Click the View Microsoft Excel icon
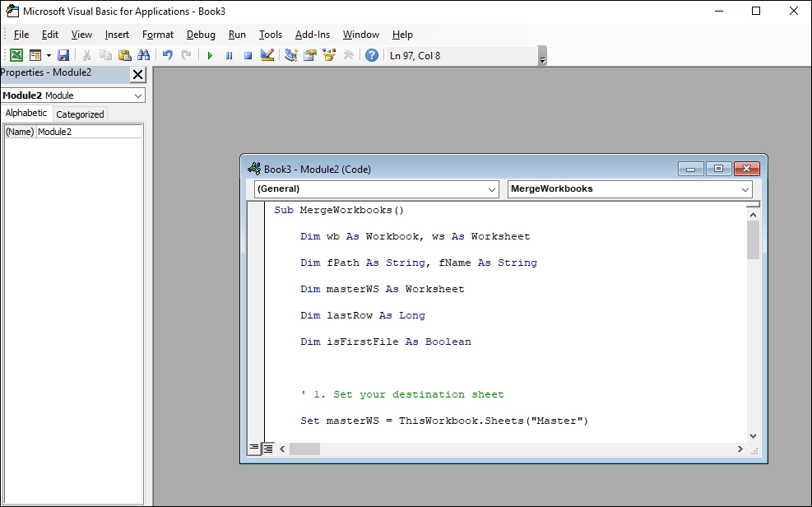The width and height of the screenshot is (812, 507). (16, 54)
